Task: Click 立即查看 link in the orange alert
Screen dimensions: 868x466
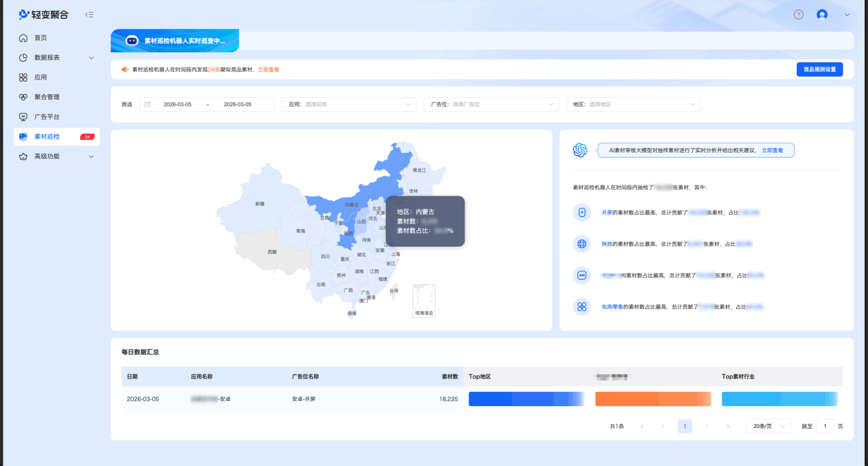Action: point(268,69)
